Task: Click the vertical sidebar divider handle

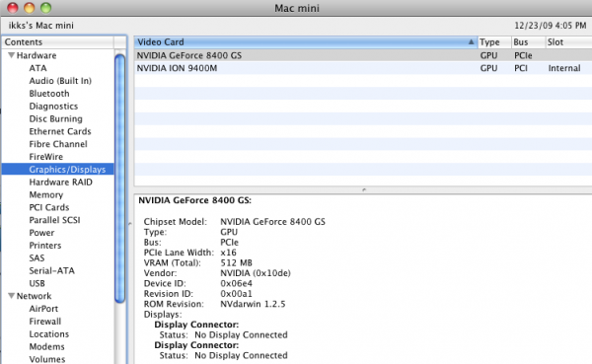Action: [x=130, y=224]
